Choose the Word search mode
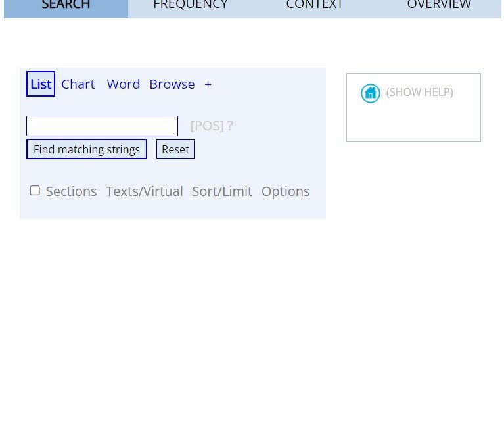 (x=124, y=84)
